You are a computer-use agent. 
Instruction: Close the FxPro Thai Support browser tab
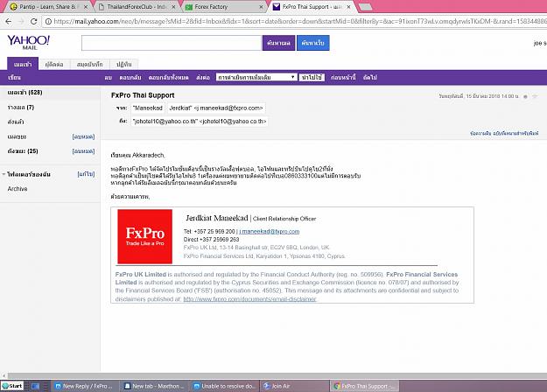348,7
